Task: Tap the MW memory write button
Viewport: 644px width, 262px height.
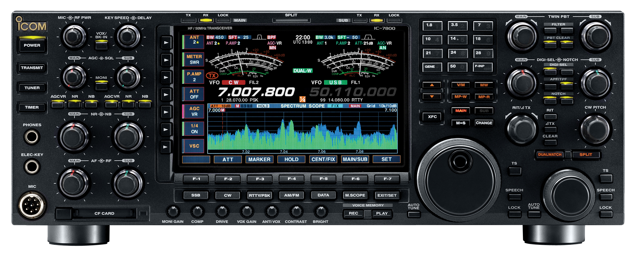Action: point(484,85)
